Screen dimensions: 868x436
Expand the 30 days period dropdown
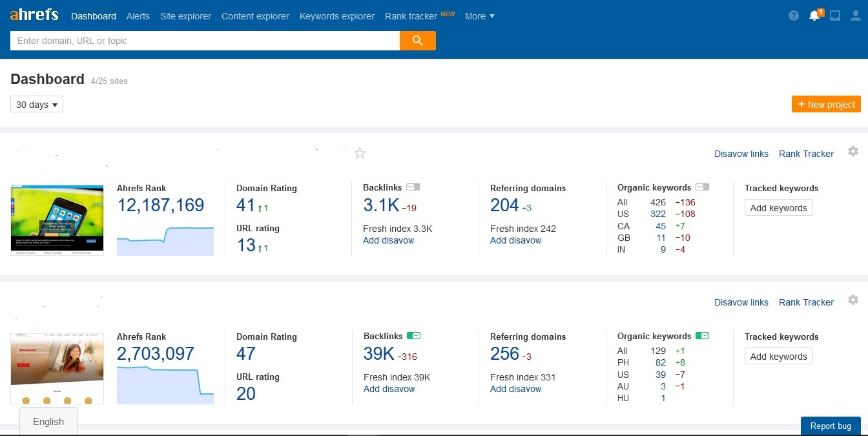(x=37, y=105)
